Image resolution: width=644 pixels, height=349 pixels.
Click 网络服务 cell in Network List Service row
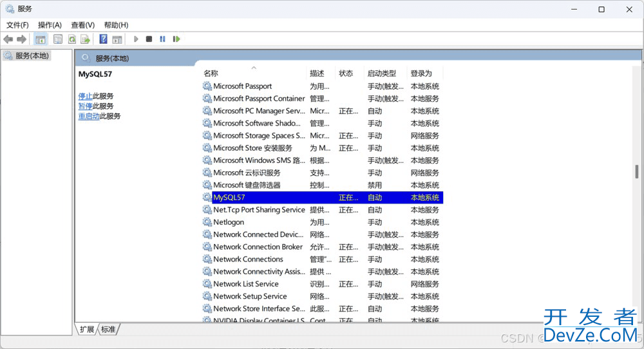(x=424, y=284)
